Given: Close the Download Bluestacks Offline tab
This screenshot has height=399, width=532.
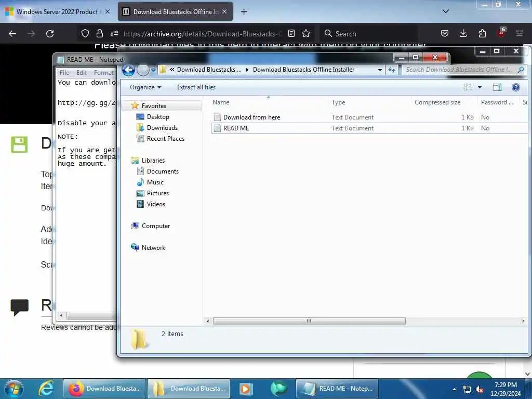Looking at the screenshot, I should 224,11.
